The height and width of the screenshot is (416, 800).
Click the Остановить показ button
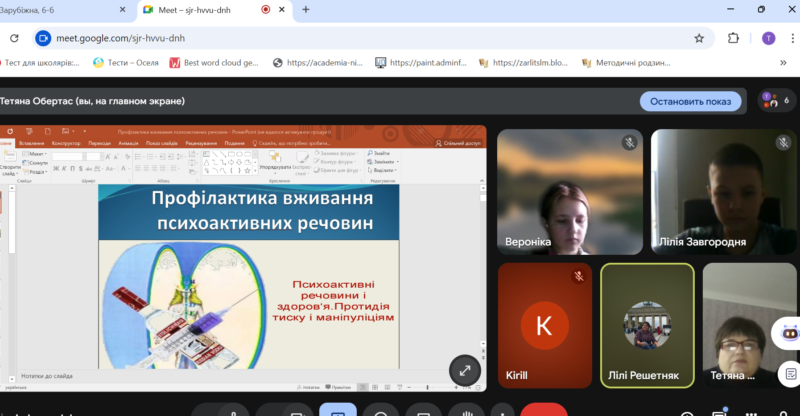(691, 101)
